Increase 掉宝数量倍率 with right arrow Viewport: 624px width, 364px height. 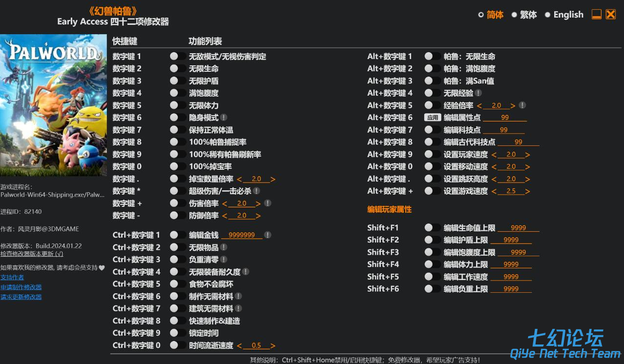point(273,179)
